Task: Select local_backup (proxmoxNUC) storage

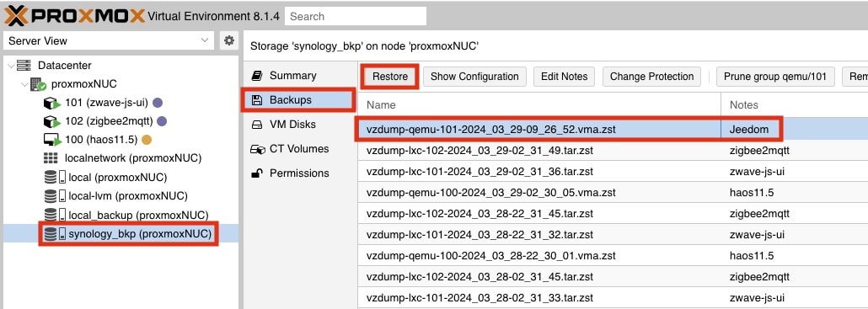Action: (x=138, y=215)
